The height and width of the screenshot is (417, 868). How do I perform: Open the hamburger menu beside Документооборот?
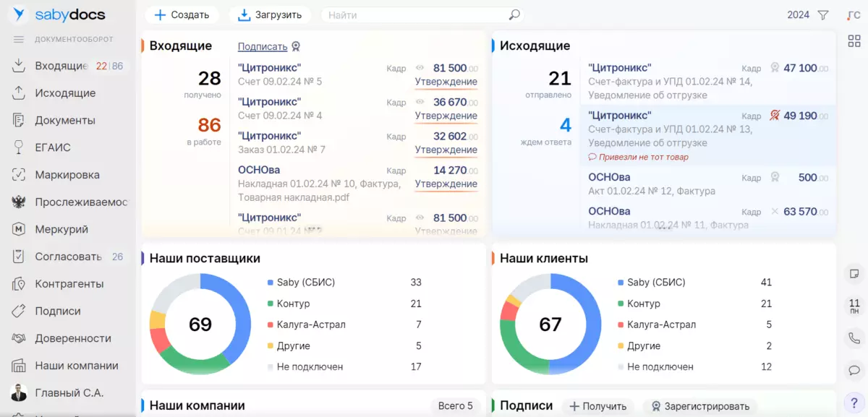pos(19,39)
